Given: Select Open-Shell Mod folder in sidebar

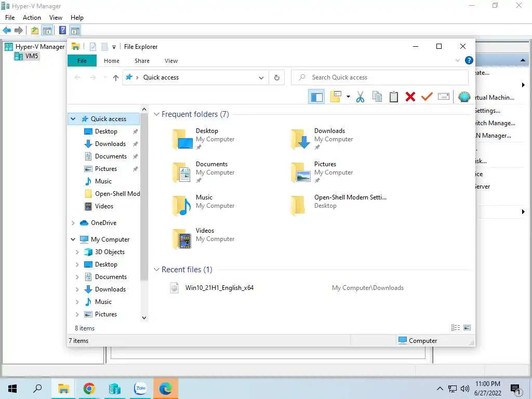Looking at the screenshot, I should click(111, 194).
